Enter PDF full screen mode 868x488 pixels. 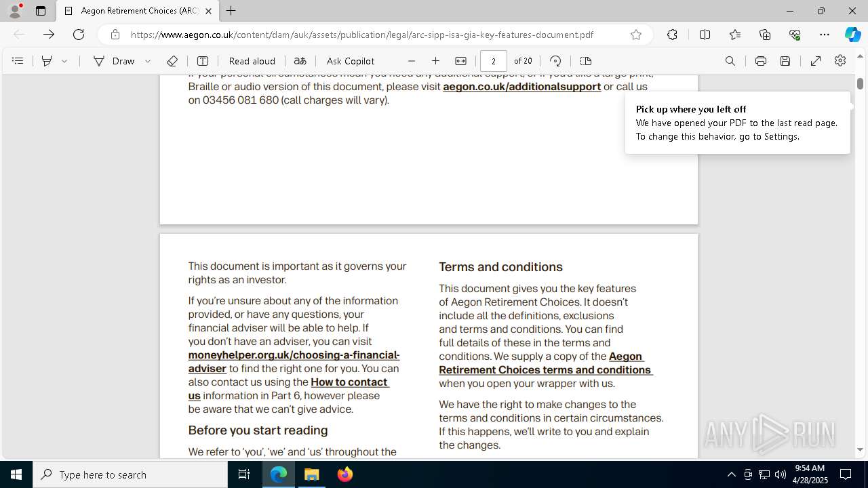click(x=816, y=61)
